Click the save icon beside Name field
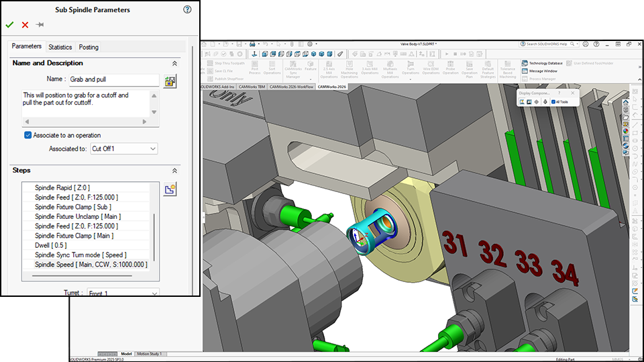This screenshot has height=362, width=644. [x=170, y=81]
